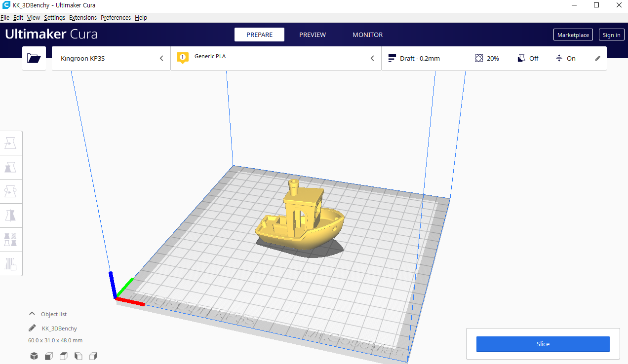Minimize the Cura window
Image resolution: width=628 pixels, height=364 pixels.
click(x=574, y=5)
